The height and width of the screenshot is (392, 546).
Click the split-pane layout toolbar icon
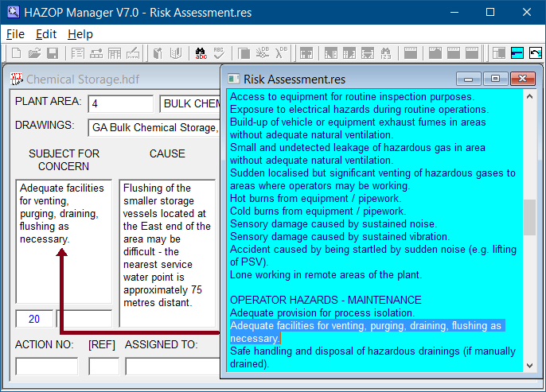[498, 53]
